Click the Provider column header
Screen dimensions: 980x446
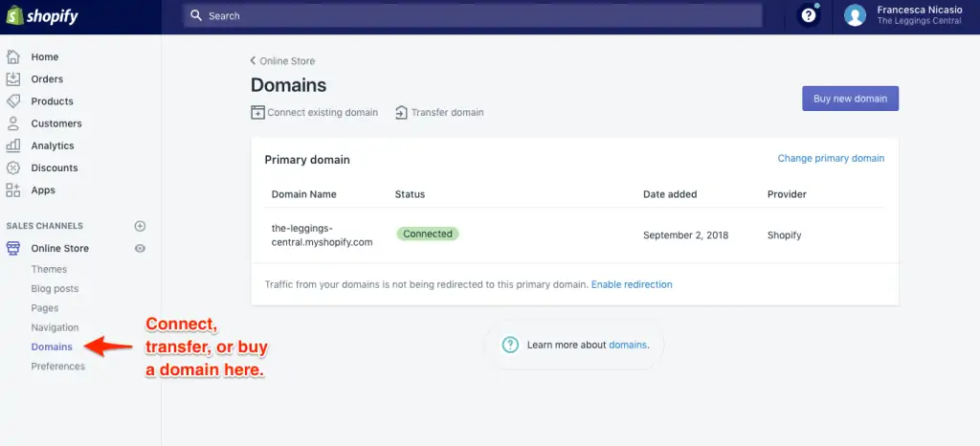[787, 194]
